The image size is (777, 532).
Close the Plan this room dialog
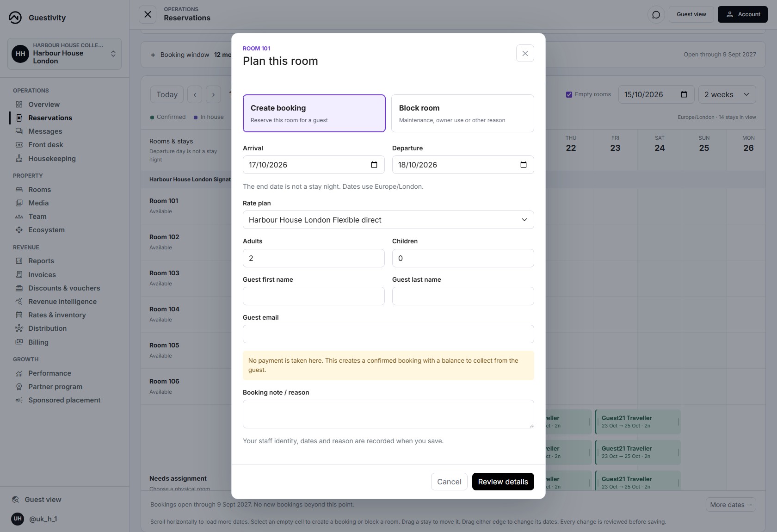click(x=525, y=53)
